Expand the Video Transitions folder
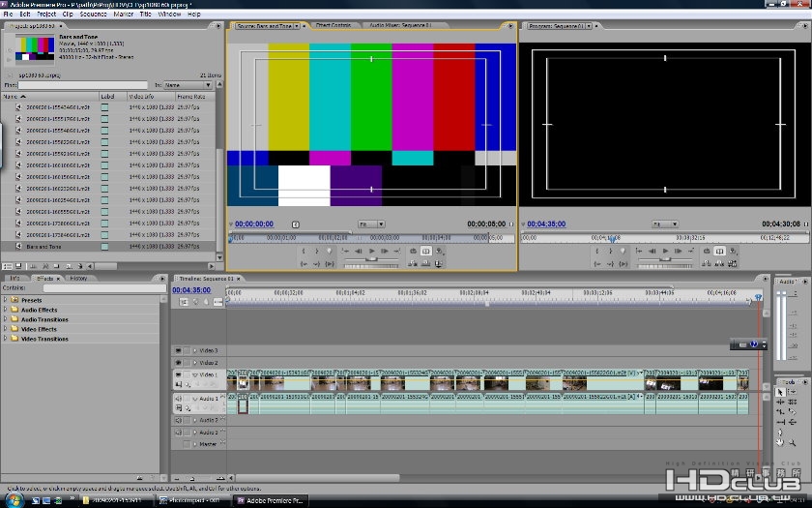This screenshot has height=508, width=812. click(5, 339)
